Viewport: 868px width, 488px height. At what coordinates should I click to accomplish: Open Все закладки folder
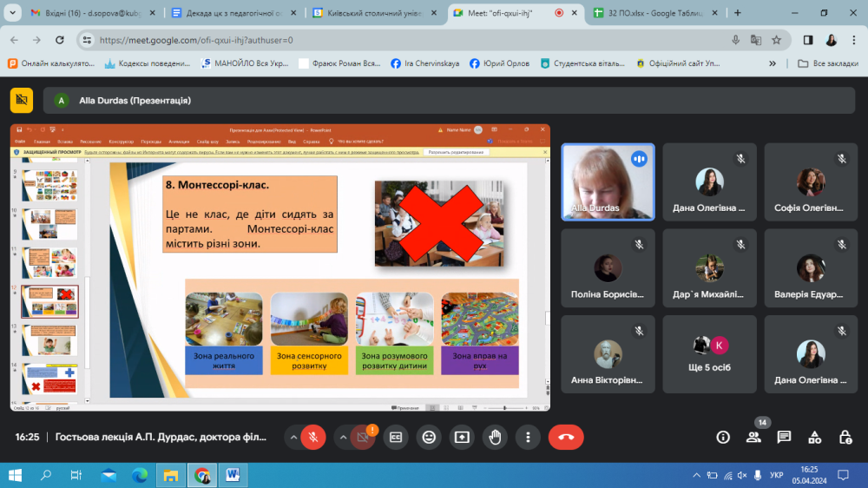(828, 63)
